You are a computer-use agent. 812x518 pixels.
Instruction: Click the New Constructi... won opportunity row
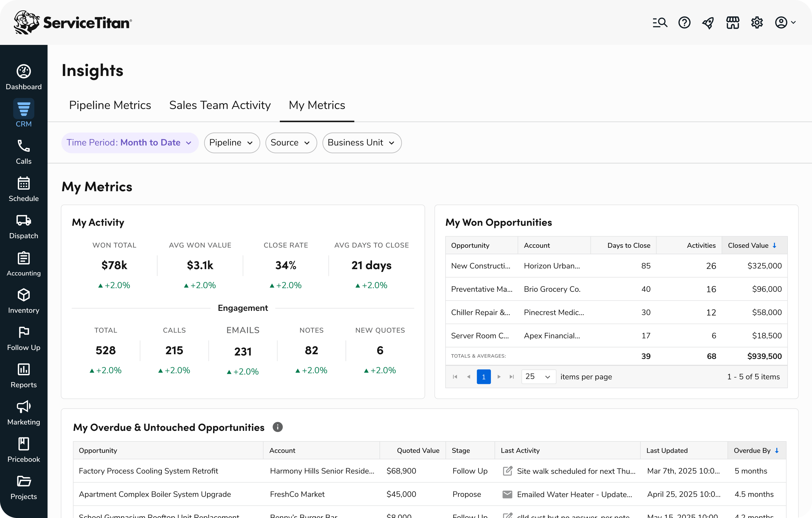click(x=616, y=266)
